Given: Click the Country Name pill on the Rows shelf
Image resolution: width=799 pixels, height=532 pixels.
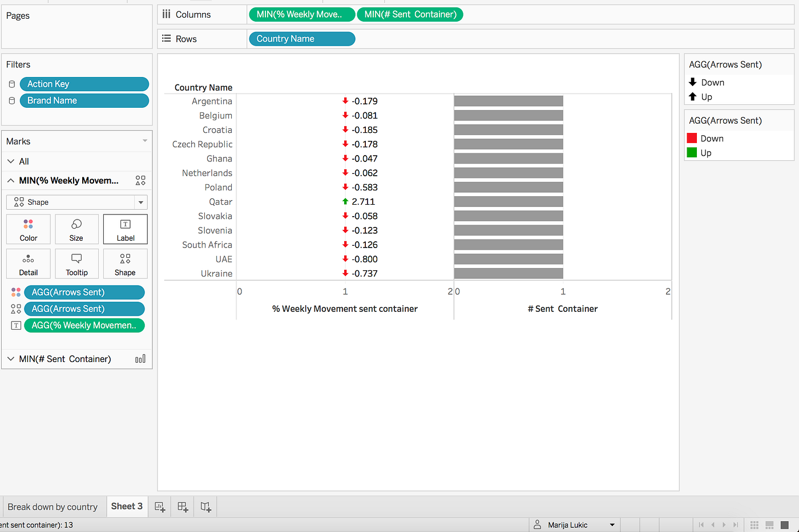Looking at the screenshot, I should (x=301, y=38).
